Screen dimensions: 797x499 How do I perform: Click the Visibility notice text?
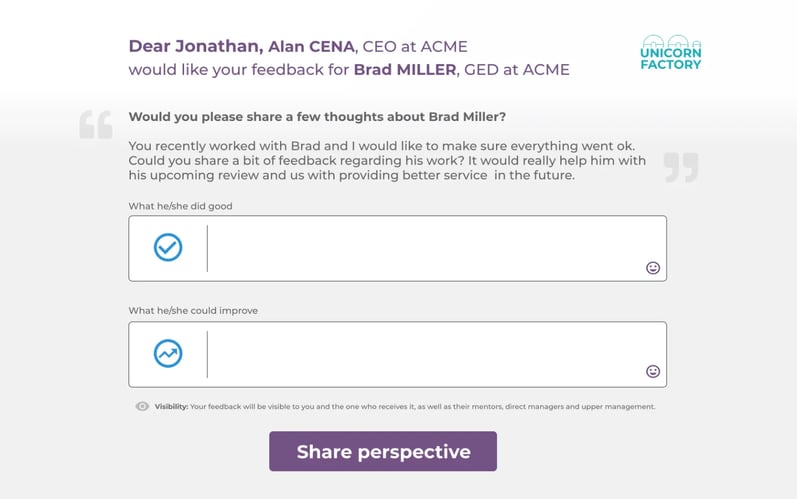pos(405,407)
